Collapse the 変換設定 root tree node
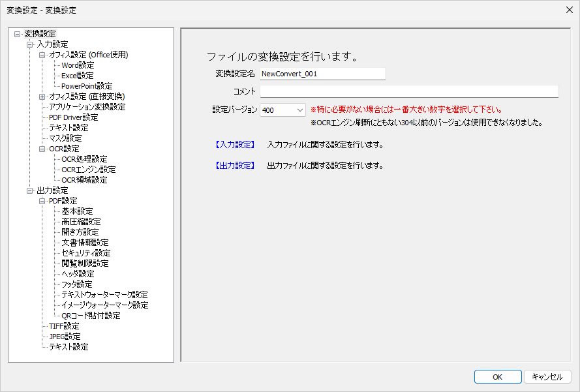Viewport: 580px width, 392px height. click(x=16, y=33)
